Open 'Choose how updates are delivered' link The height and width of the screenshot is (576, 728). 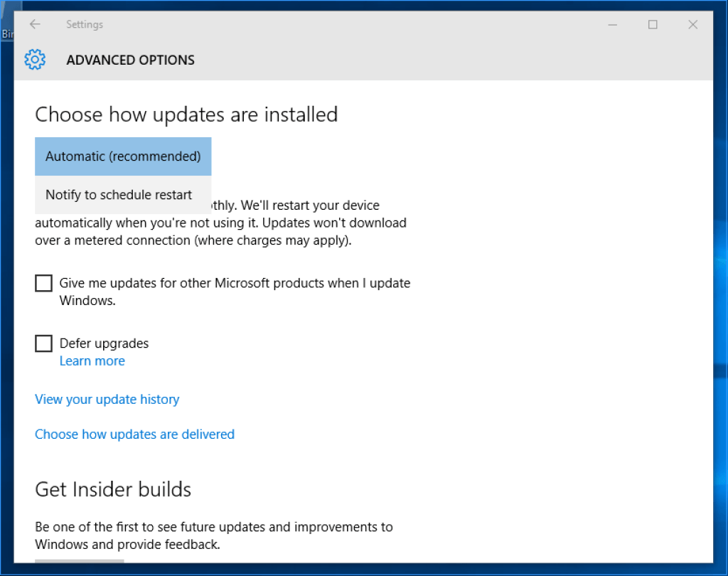click(134, 434)
